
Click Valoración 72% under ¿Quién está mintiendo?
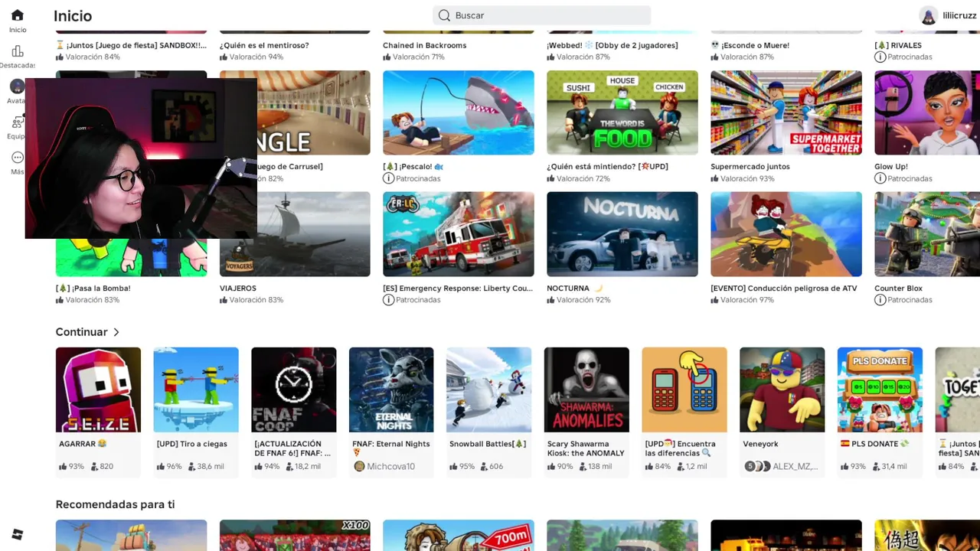pos(584,178)
